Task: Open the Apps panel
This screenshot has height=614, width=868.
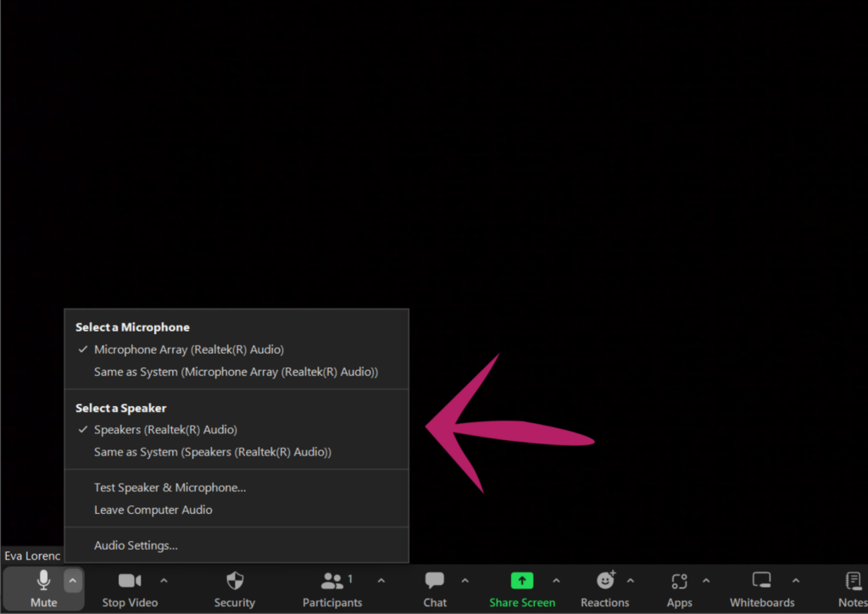Action: (679, 589)
